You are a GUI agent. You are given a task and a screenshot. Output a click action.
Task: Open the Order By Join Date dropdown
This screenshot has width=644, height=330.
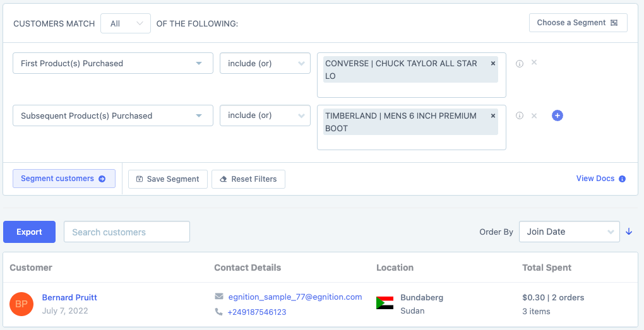click(x=569, y=232)
